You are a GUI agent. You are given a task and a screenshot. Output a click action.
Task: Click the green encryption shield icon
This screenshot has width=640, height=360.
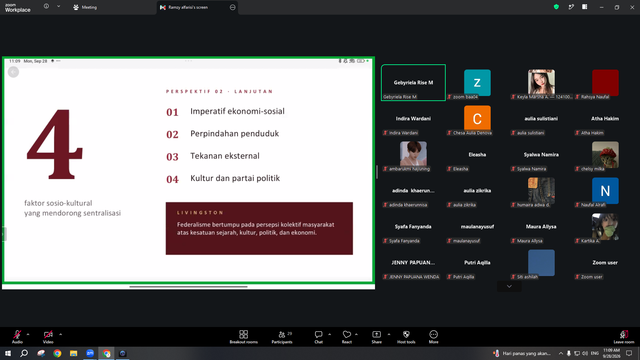[556, 7]
